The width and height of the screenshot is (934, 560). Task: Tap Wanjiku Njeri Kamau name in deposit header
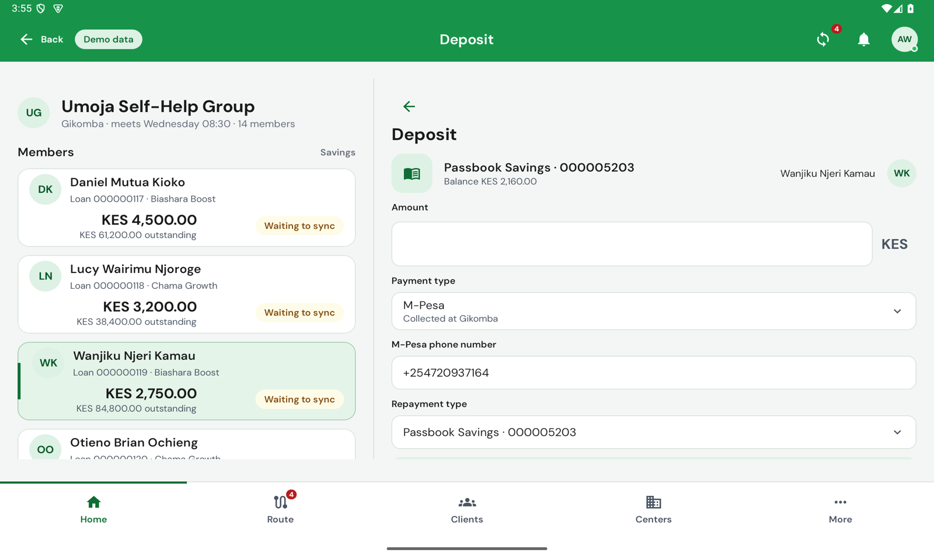pos(827,173)
